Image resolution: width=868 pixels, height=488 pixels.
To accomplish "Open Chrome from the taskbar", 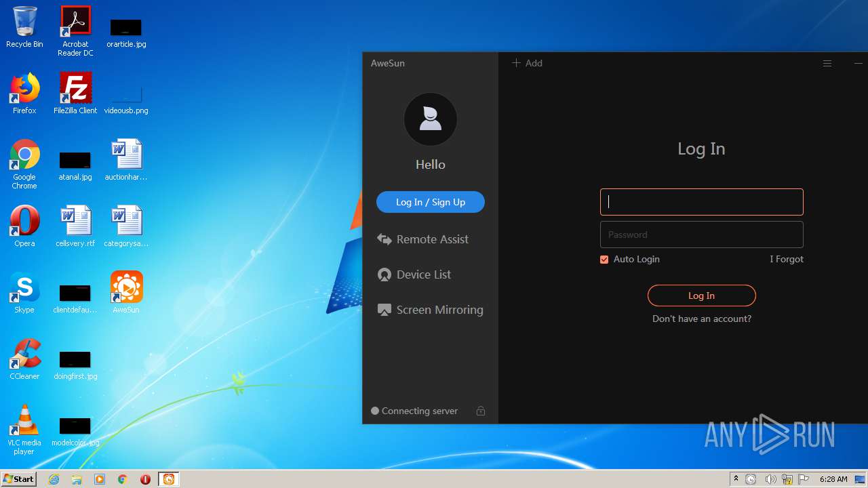I will (x=123, y=479).
